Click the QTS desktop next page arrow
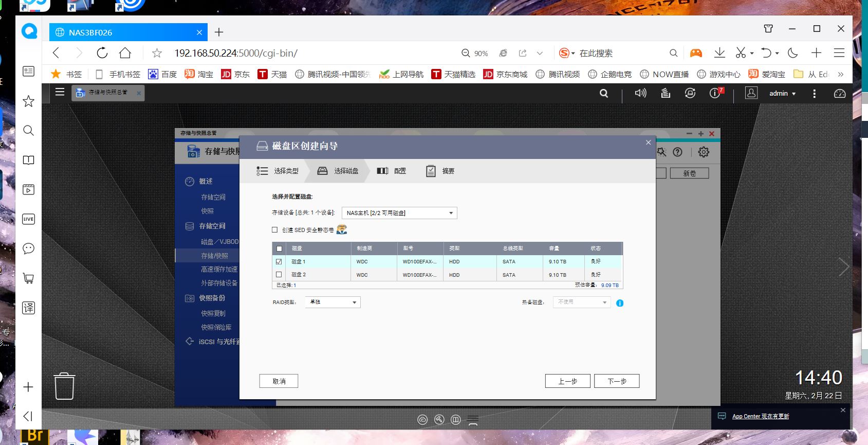Screen dimensions: 868x445 pyautogui.click(x=843, y=267)
